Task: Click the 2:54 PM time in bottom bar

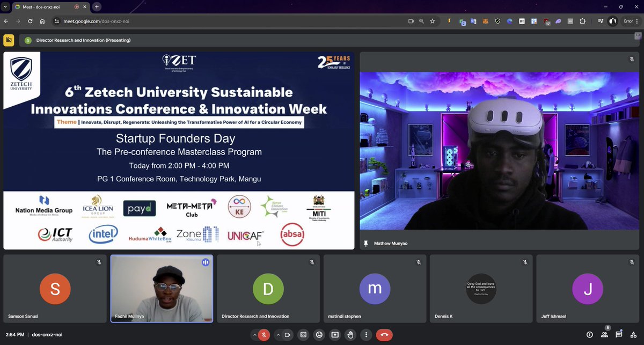Action: pyautogui.click(x=15, y=335)
